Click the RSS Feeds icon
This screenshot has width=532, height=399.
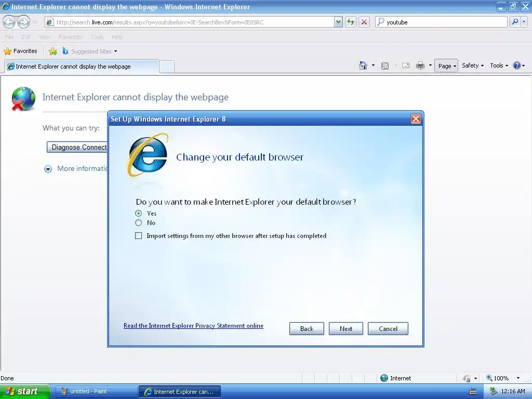coord(385,65)
